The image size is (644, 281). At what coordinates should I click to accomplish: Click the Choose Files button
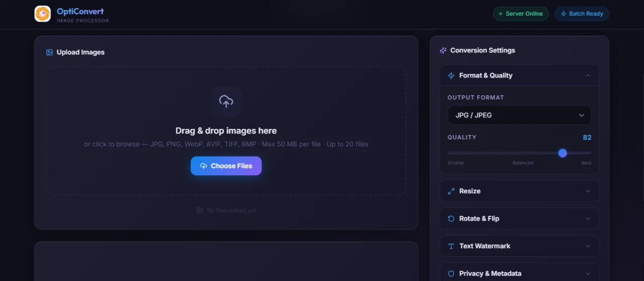(x=226, y=166)
